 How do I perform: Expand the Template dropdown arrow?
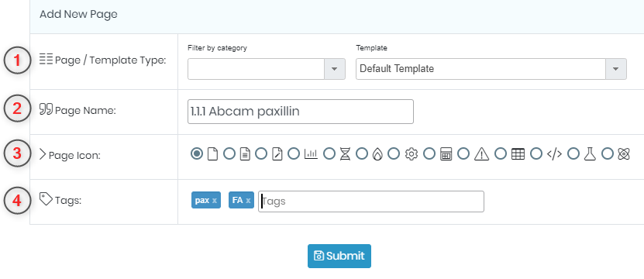615,69
